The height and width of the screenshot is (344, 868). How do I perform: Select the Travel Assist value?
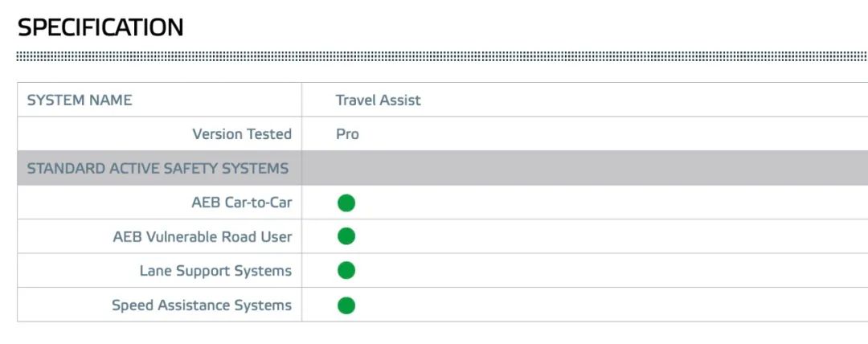click(x=378, y=100)
